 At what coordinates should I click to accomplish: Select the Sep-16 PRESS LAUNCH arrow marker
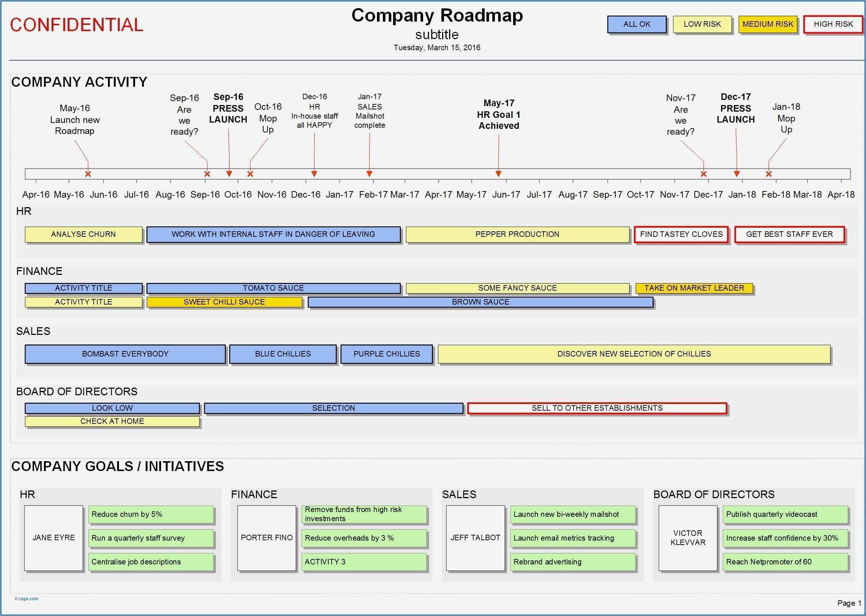[x=229, y=174]
